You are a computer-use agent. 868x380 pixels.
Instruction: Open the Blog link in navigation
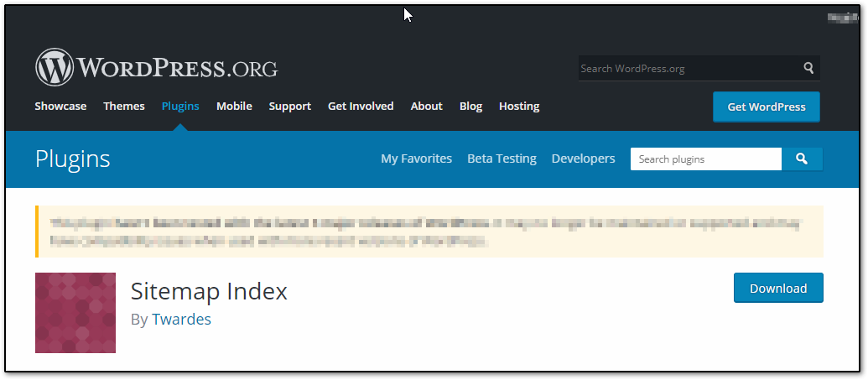[470, 107]
